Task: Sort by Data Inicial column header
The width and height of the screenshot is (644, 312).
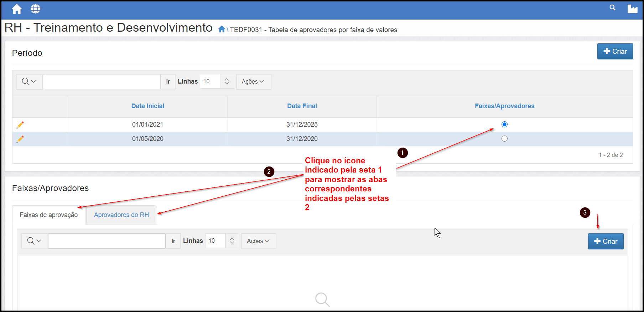Action: point(148,106)
